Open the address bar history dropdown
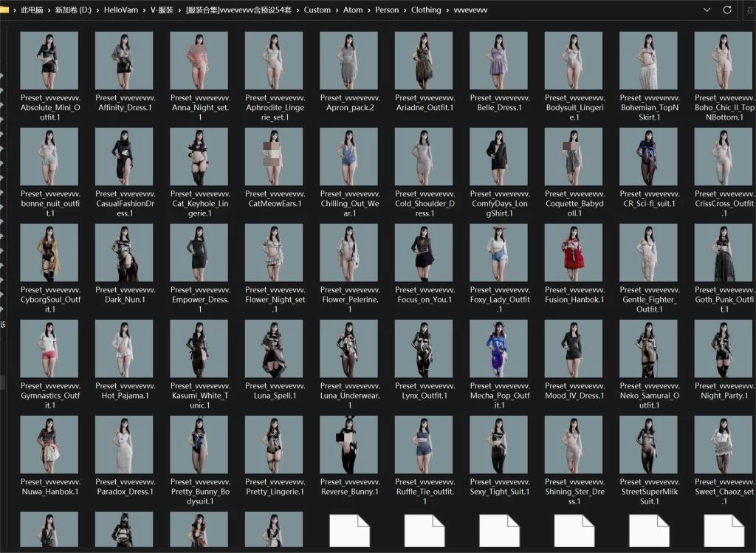756x553 pixels. 707,10
